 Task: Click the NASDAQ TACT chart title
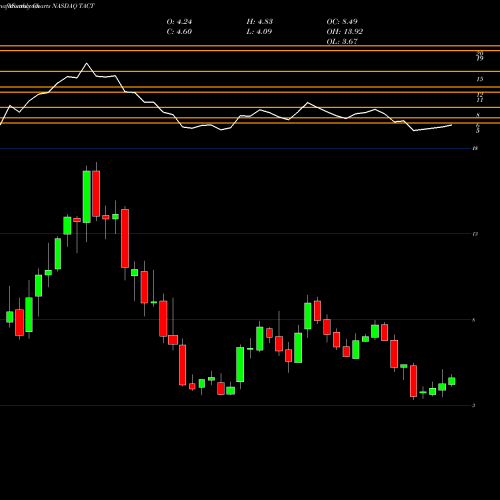point(74,6)
